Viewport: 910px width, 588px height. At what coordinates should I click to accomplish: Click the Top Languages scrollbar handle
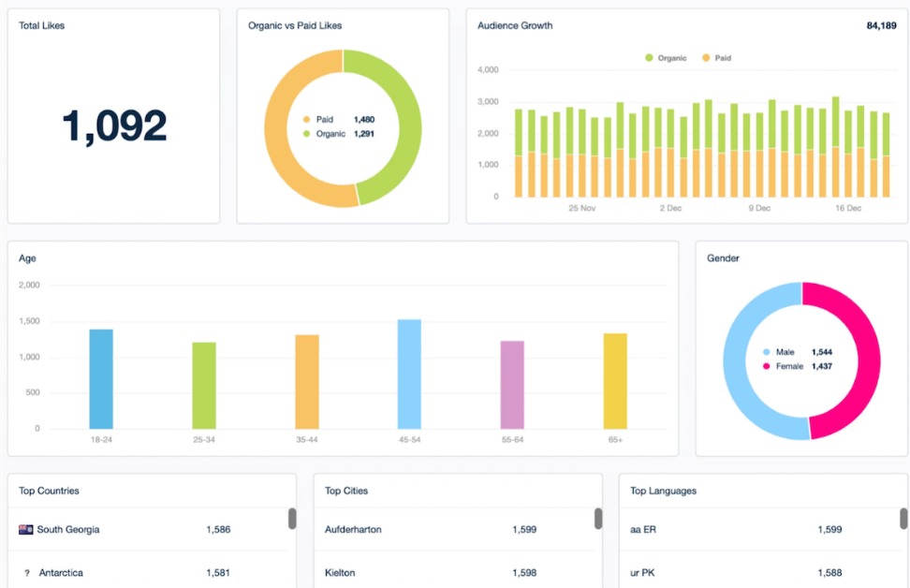(x=903, y=519)
